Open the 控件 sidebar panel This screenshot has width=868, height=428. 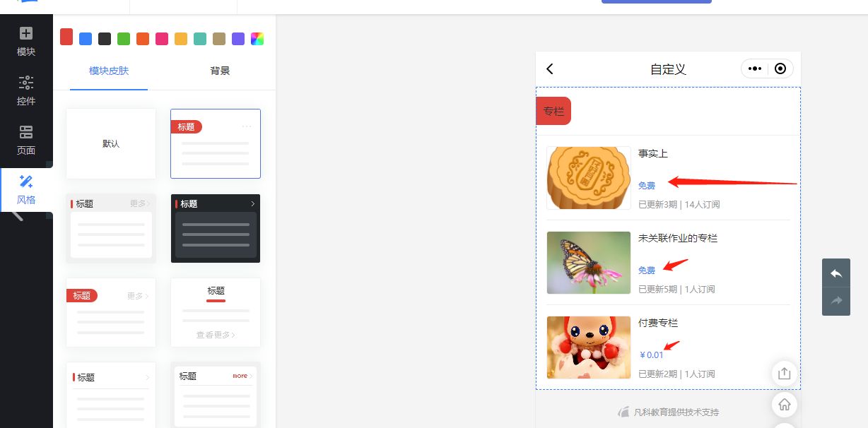pos(26,90)
